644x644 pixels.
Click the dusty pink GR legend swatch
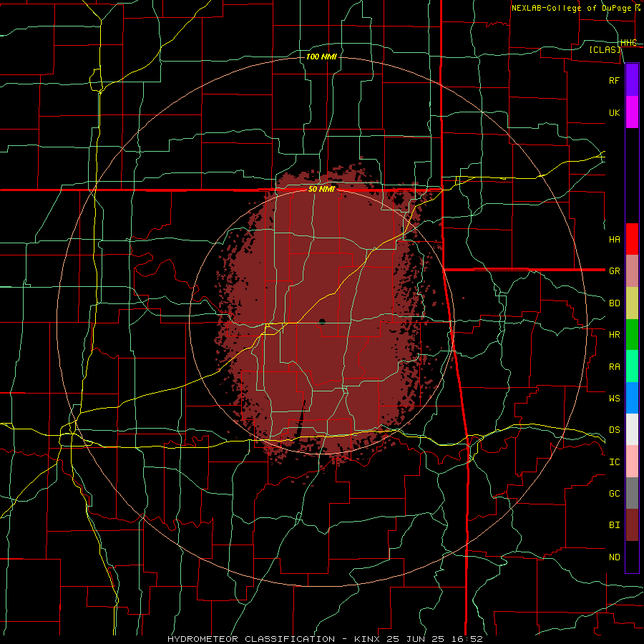coord(632,271)
